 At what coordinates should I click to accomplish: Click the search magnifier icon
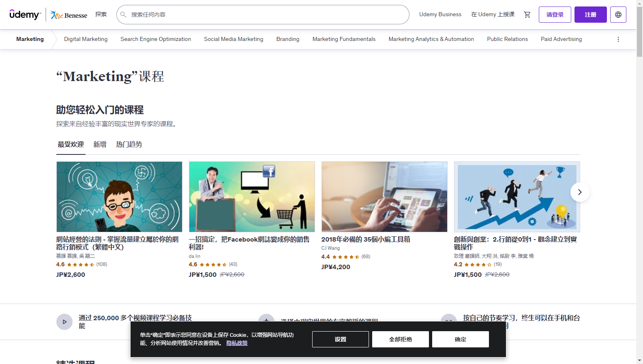click(x=123, y=15)
